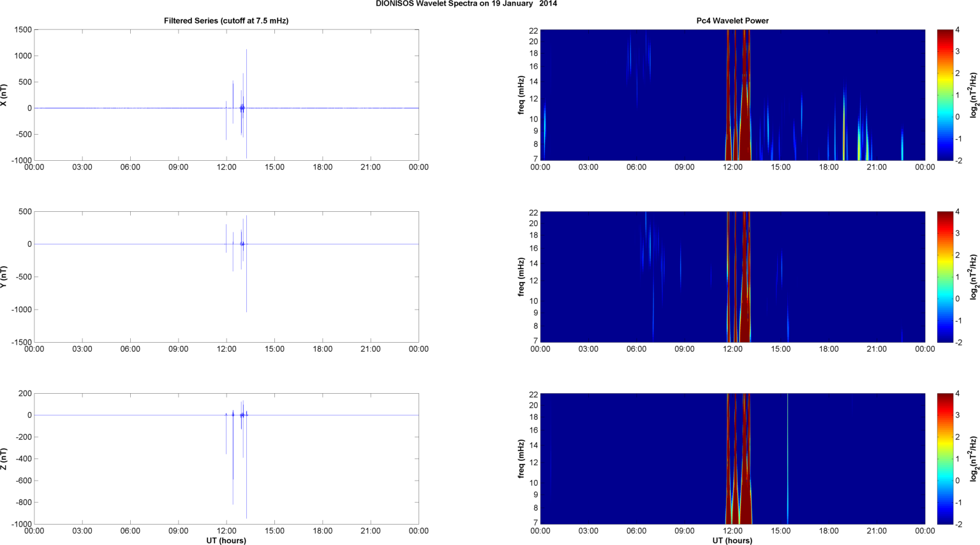This screenshot has height=545, width=980.
Task: Click the Y (nT) axis label
Action: pos(4,277)
